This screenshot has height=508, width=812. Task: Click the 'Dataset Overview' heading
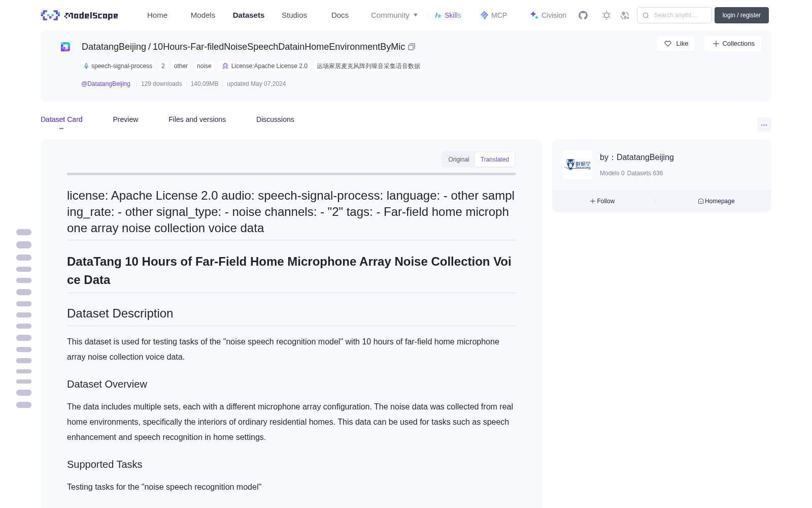point(107,384)
